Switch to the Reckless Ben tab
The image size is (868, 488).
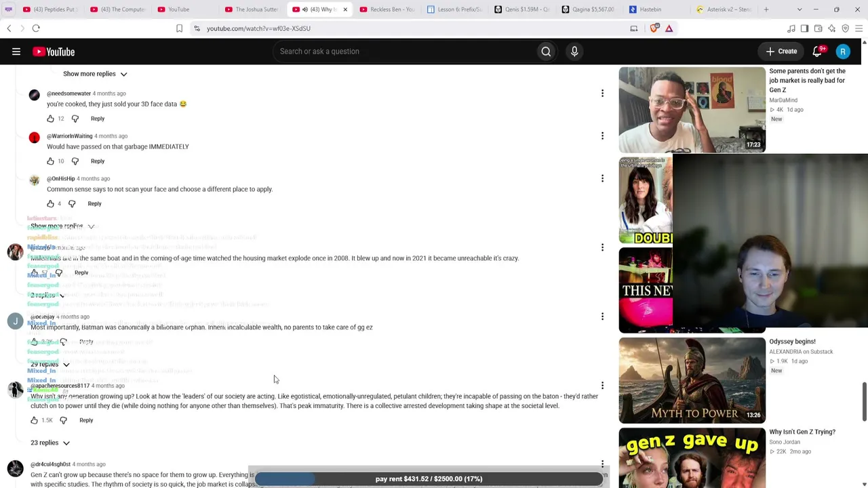[x=388, y=9]
